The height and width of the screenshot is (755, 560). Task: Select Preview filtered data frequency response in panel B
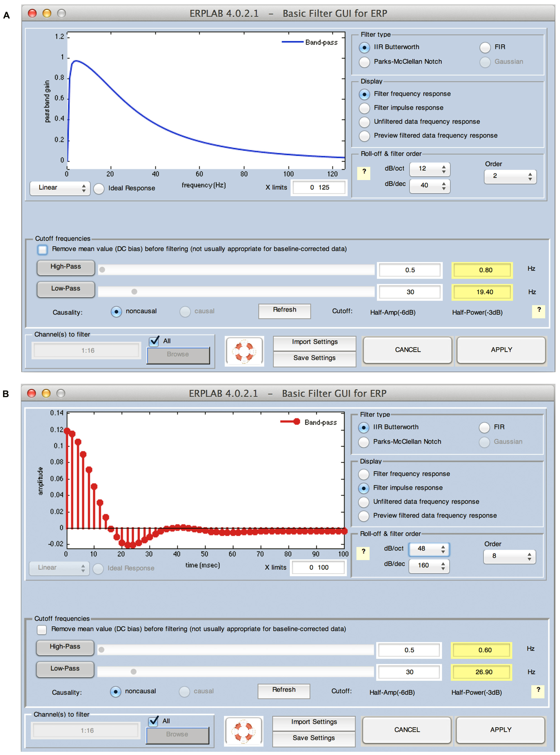click(364, 516)
